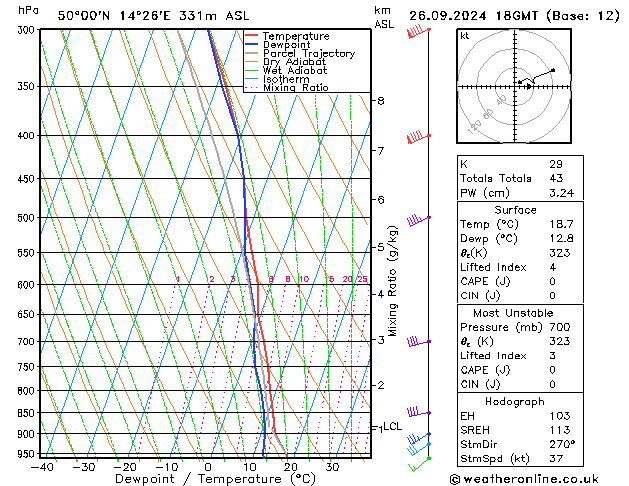Click the purple wind barb at 850 hPa
The width and height of the screenshot is (629, 486).
(417, 412)
